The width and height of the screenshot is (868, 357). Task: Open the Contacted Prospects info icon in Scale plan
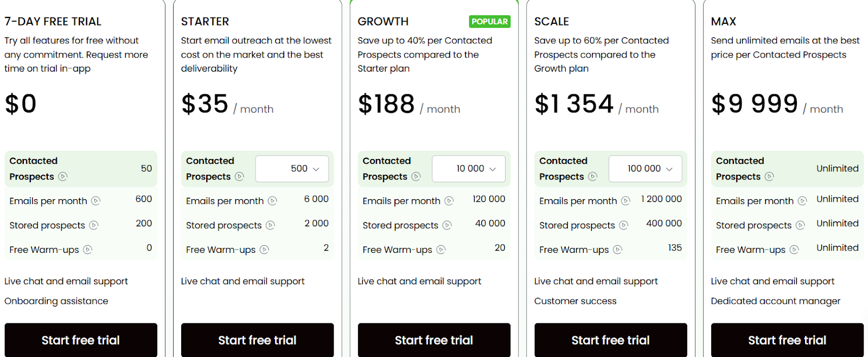pyautogui.click(x=593, y=177)
